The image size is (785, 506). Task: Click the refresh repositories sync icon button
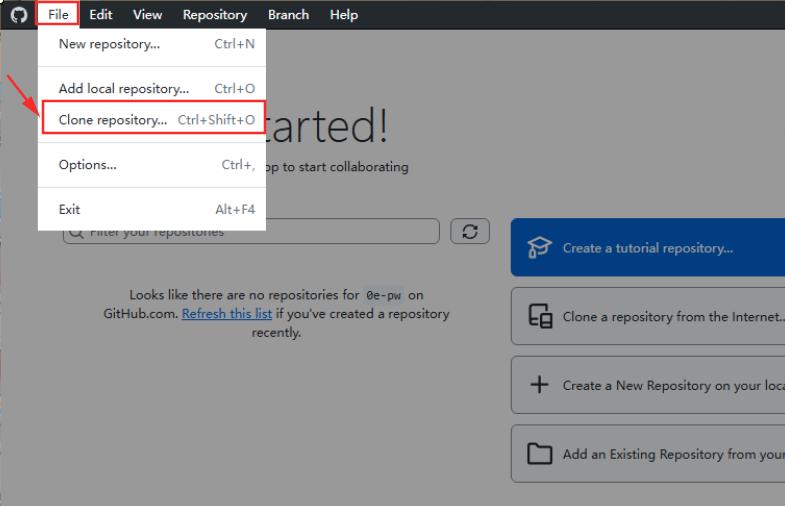(x=470, y=231)
